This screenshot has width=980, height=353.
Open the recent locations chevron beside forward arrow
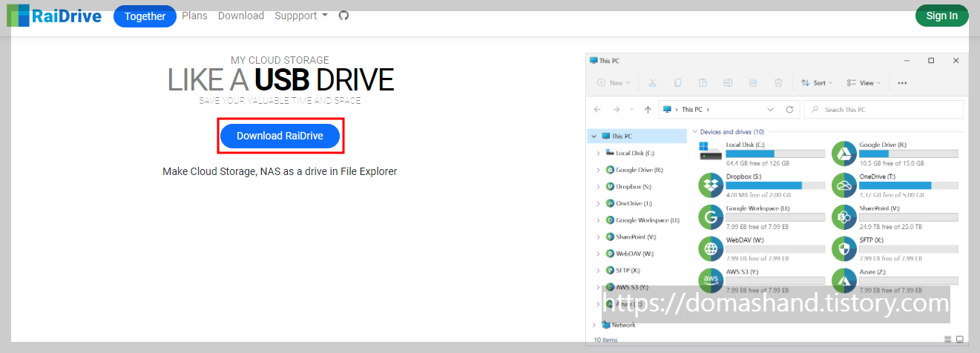632,109
